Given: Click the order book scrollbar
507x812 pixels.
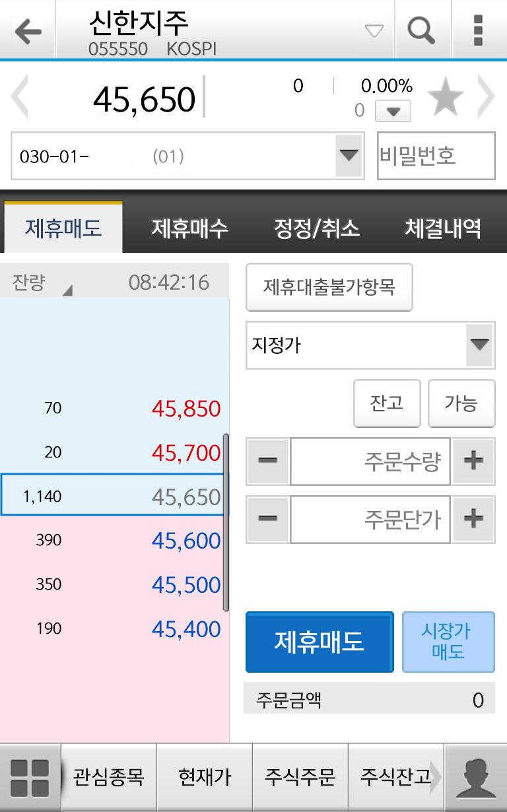Looking at the screenshot, I should (x=226, y=523).
